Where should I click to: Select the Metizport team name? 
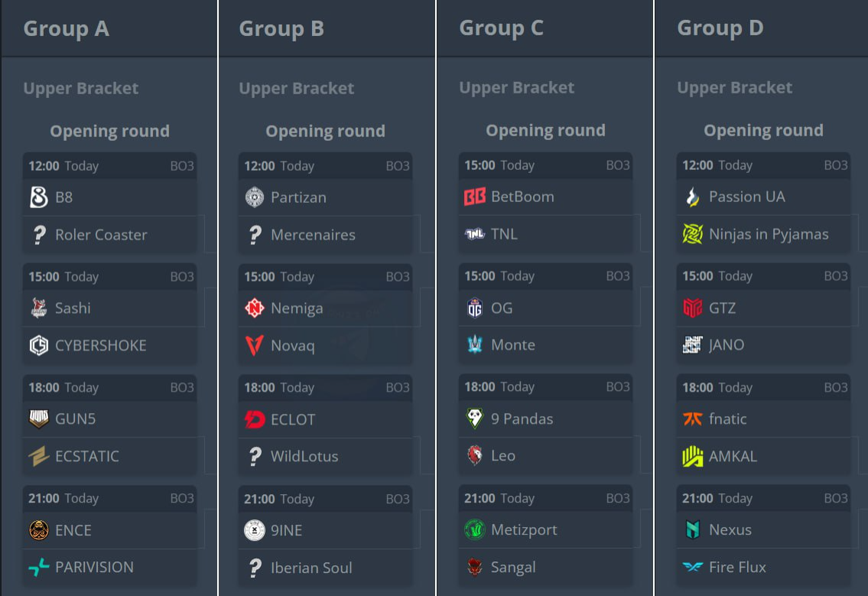click(524, 530)
